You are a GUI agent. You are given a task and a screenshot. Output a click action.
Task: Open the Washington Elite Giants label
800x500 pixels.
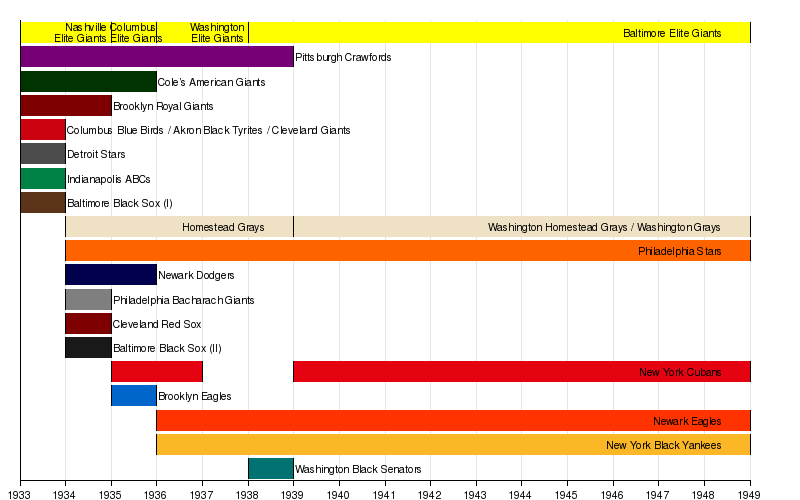click(217, 32)
